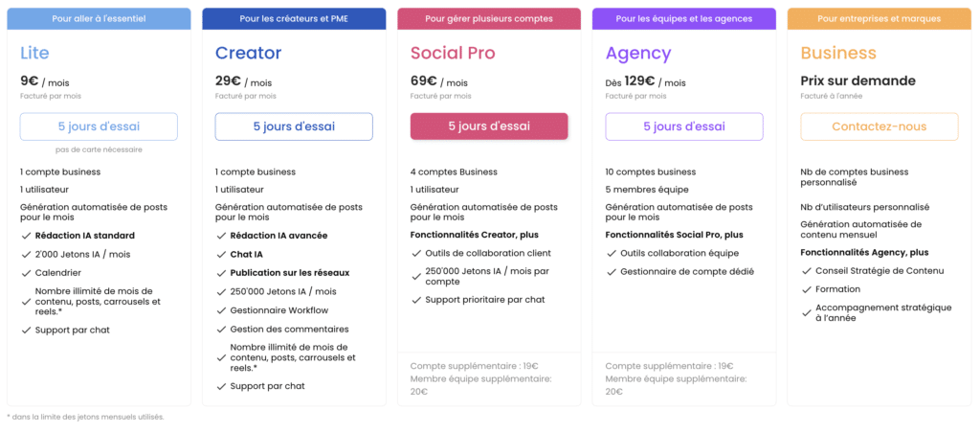Image resolution: width=980 pixels, height=433 pixels.
Task: Start the Agency plan 5-day trial
Action: point(684,126)
